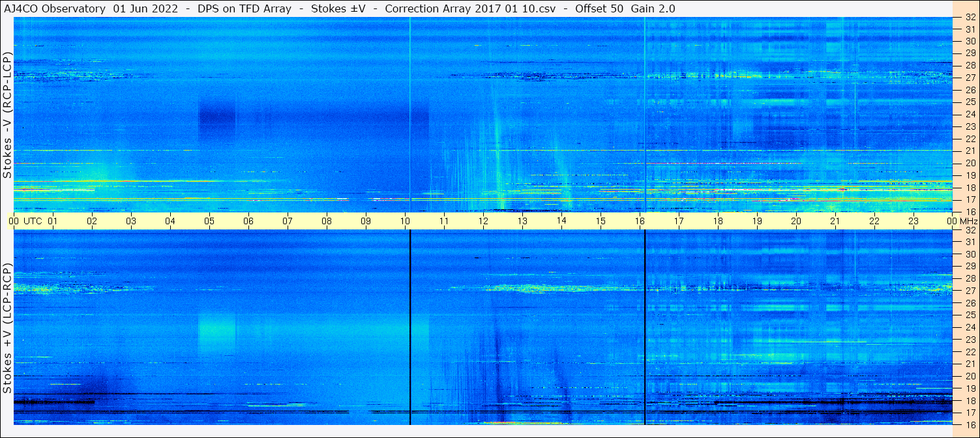Select hour 17 on the time axis

pos(679,221)
